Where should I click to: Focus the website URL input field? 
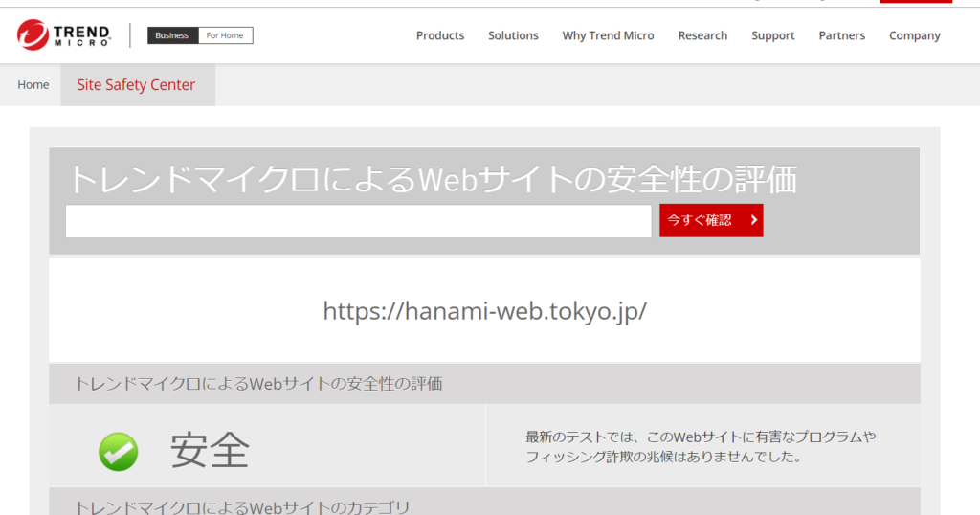358,220
